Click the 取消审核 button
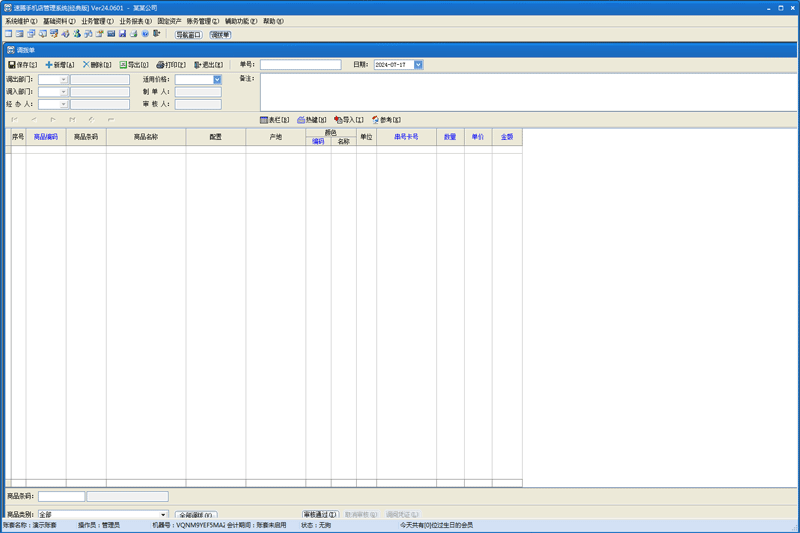The image size is (800, 533). (x=361, y=515)
